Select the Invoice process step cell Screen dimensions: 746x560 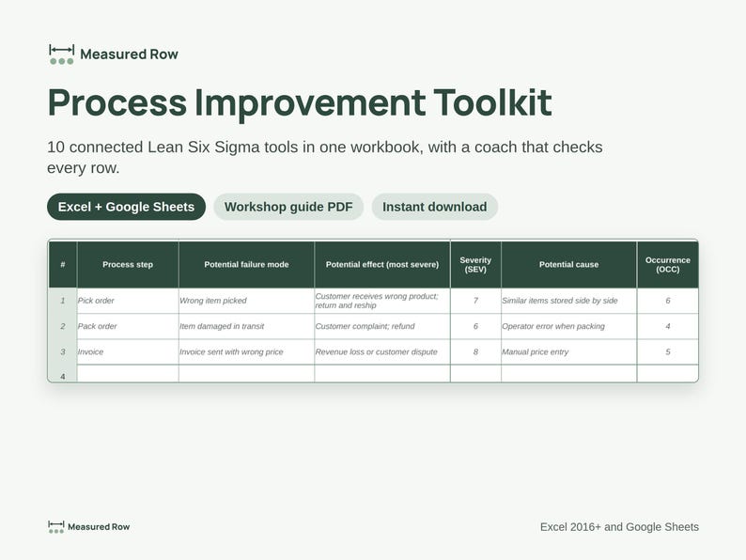128,352
